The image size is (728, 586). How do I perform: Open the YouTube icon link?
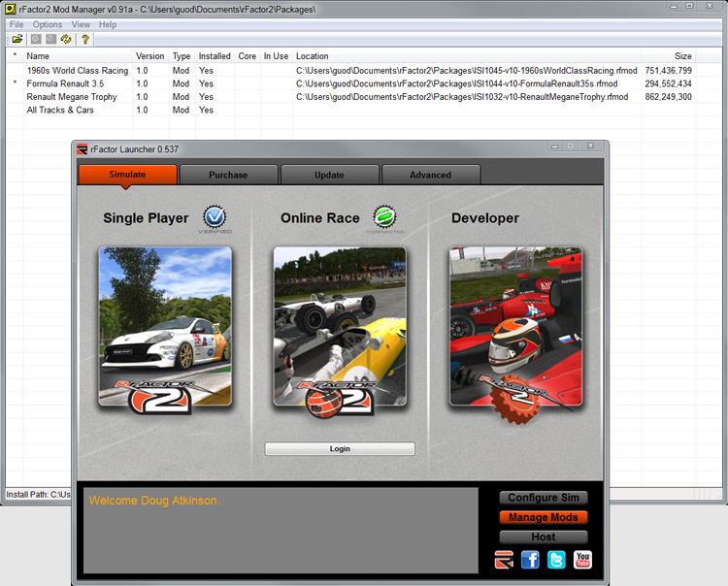click(x=582, y=560)
